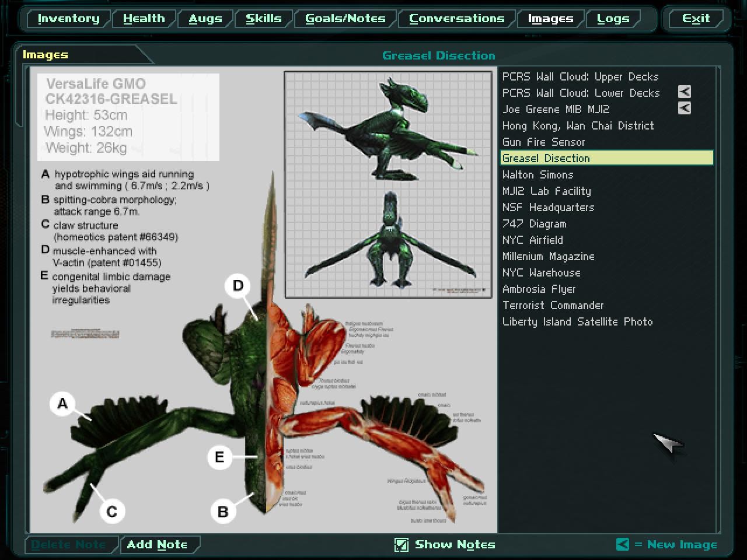Viewport: 747px width, 560px height.
Task: Click the circled A wing marker
Action: tap(62, 404)
